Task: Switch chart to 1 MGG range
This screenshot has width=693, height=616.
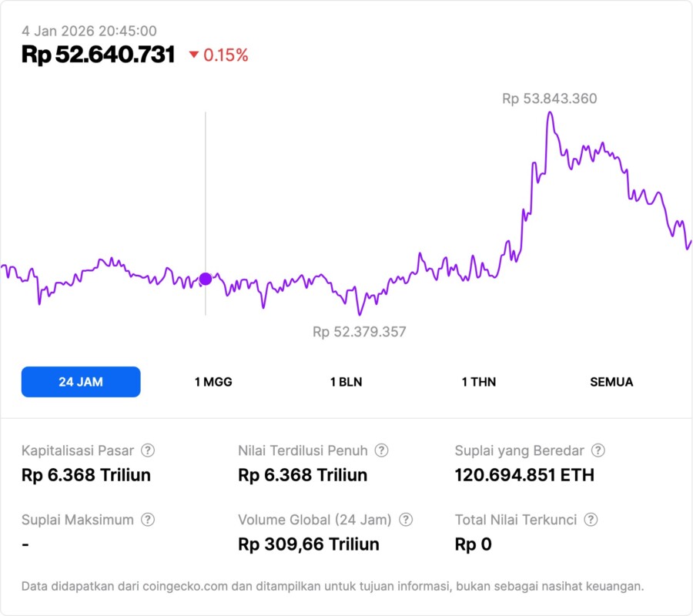Action: point(213,382)
